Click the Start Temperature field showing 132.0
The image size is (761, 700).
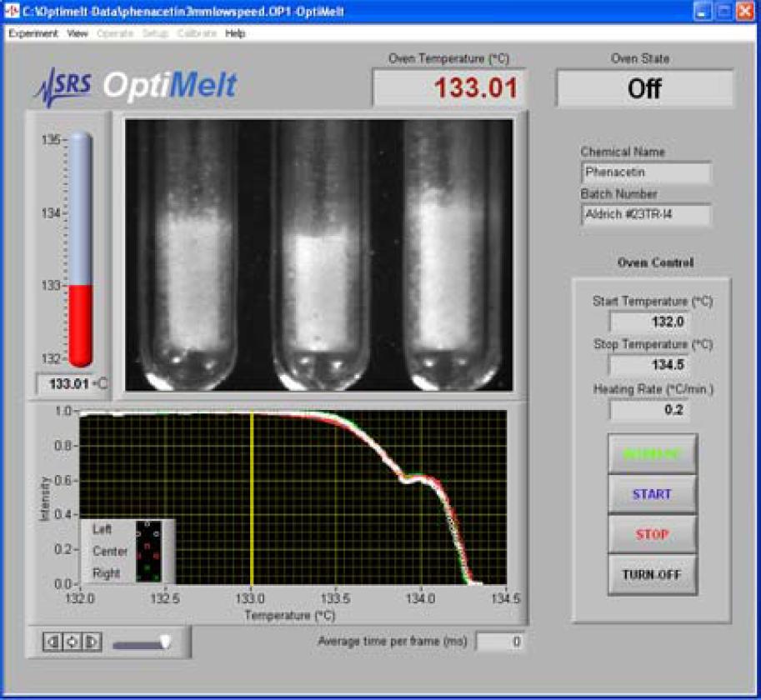tap(648, 322)
